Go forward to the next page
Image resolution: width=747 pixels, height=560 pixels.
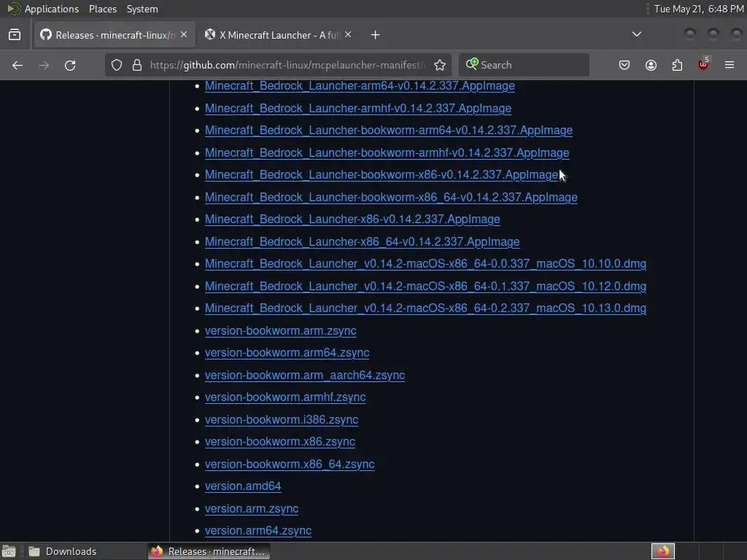[44, 65]
